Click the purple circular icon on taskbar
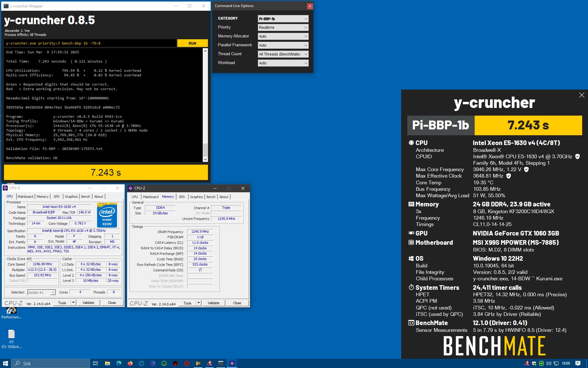This screenshot has height=368, width=588. click(153, 363)
